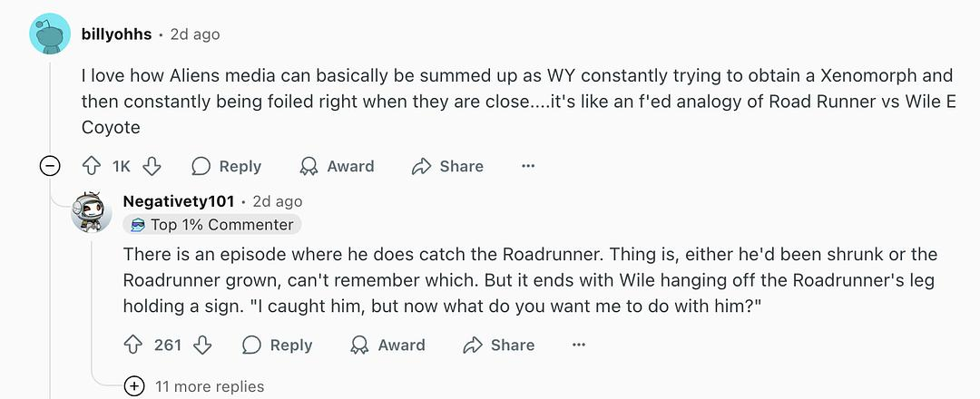Give an Award to billyohhs's comment
Viewport: 980px width, 399px height.
[338, 166]
